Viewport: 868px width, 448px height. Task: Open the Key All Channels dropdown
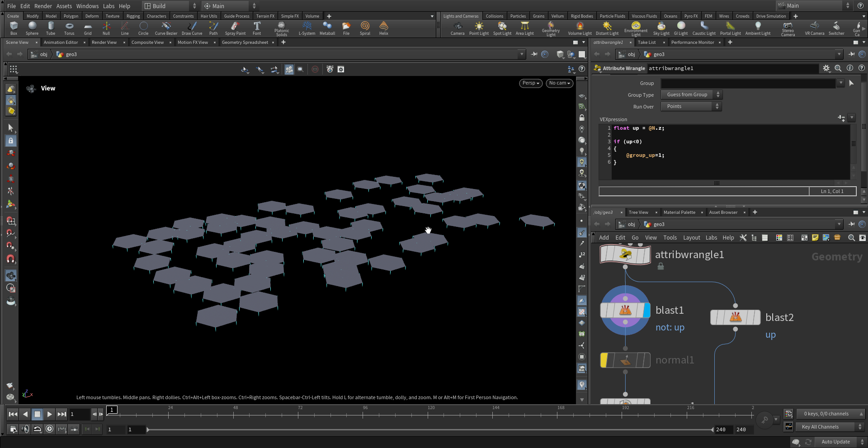(x=830, y=427)
